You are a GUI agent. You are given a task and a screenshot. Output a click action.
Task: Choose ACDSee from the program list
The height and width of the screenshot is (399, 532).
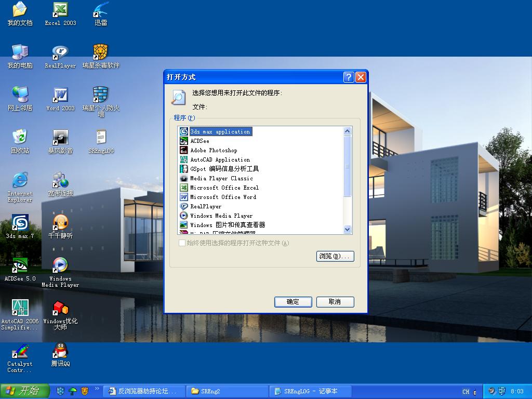click(199, 141)
